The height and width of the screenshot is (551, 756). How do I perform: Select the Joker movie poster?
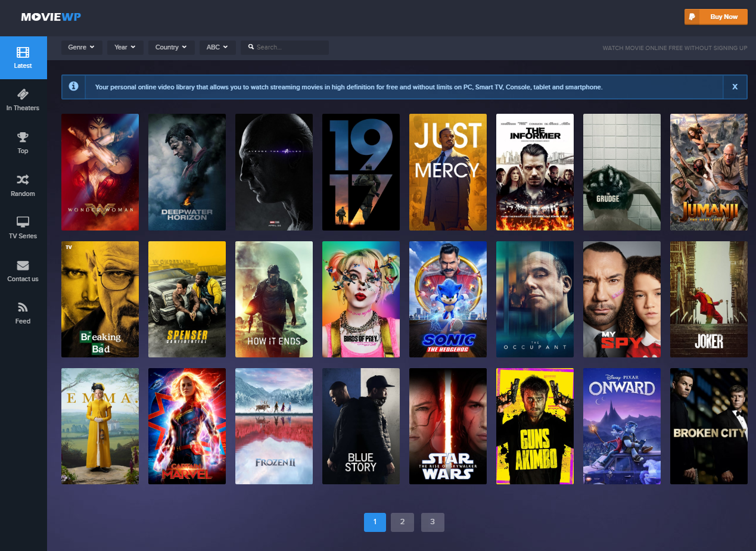pyautogui.click(x=708, y=299)
